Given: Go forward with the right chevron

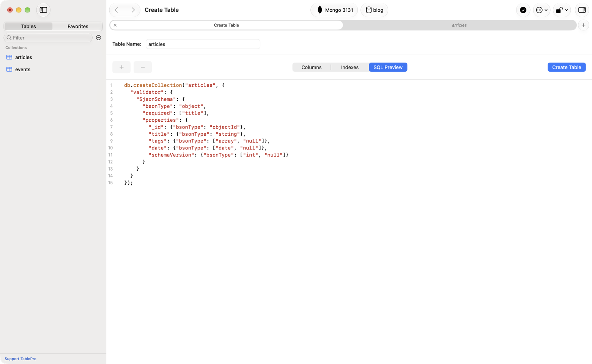Looking at the screenshot, I should [x=133, y=10].
